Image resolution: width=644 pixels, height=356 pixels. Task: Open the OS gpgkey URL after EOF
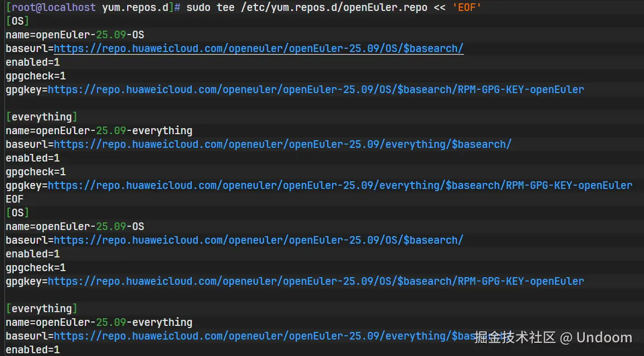click(316, 282)
